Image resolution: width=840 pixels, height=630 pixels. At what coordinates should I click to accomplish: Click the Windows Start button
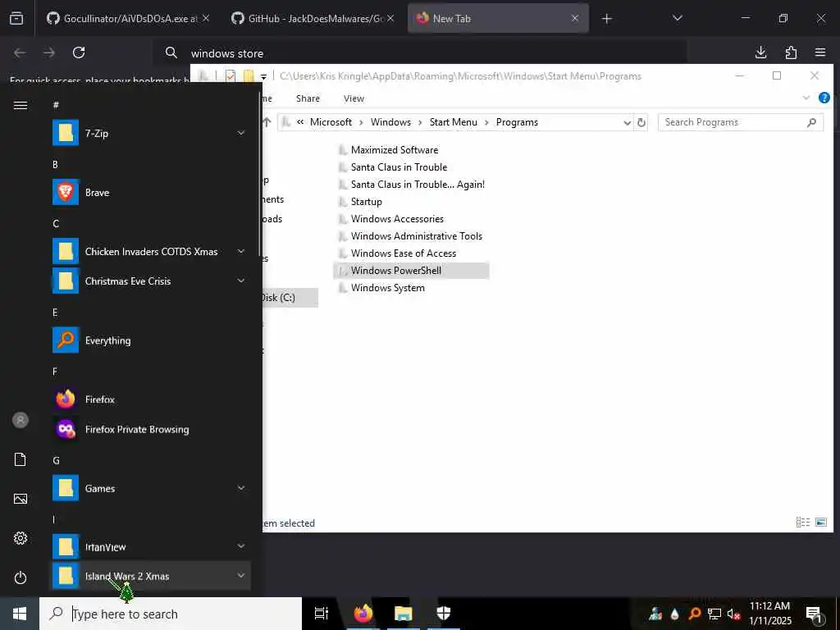click(x=20, y=614)
